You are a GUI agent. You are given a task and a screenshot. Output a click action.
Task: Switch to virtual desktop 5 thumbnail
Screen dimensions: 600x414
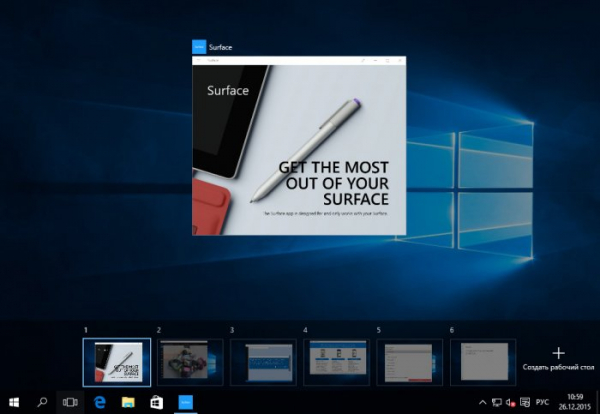(x=409, y=362)
